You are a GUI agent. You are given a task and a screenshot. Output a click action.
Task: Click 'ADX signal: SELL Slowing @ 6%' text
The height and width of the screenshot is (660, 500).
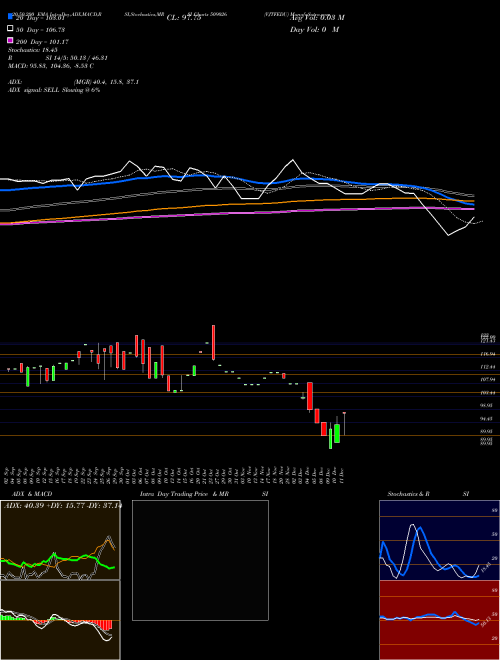54,90
